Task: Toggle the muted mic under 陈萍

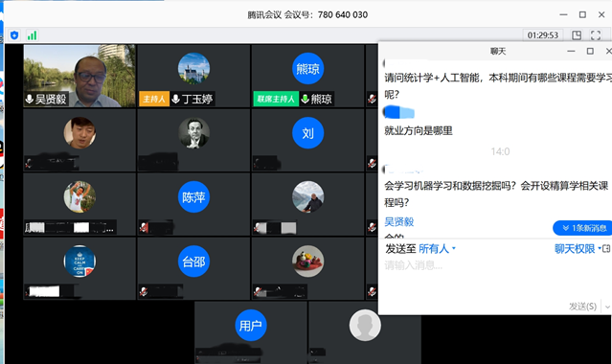Action: pyautogui.click(x=144, y=227)
